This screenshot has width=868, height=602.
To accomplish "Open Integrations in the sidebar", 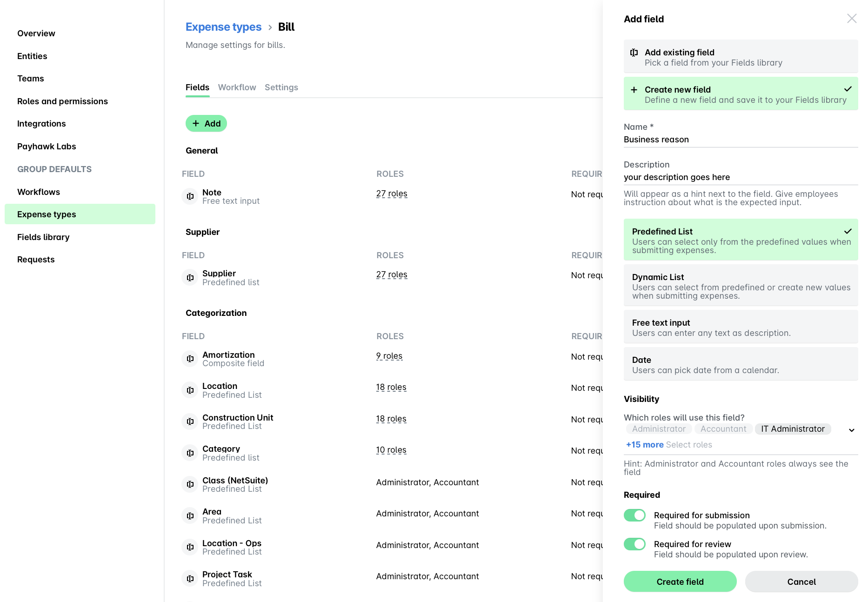I will [x=41, y=124].
